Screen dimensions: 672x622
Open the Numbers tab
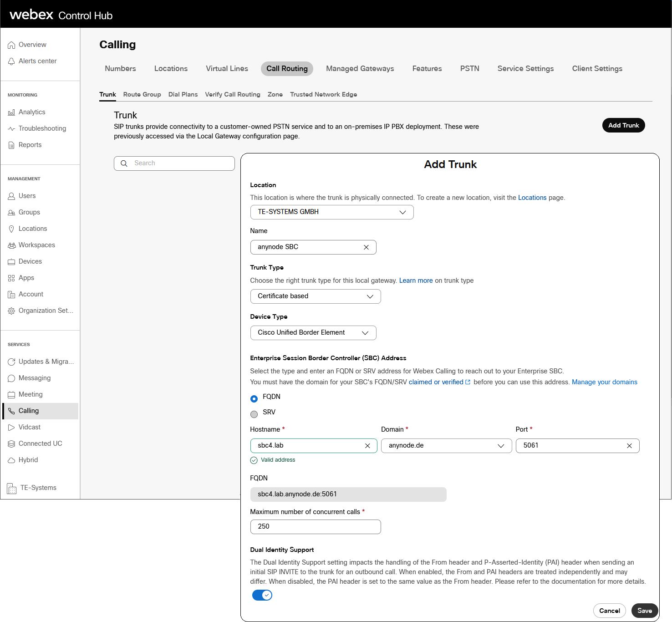tap(120, 69)
